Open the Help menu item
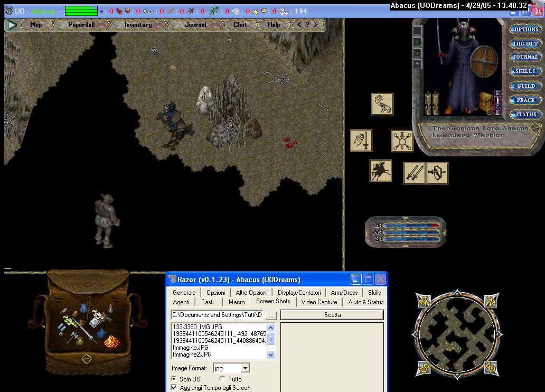Viewport: 545px width, 392px height. (x=274, y=25)
